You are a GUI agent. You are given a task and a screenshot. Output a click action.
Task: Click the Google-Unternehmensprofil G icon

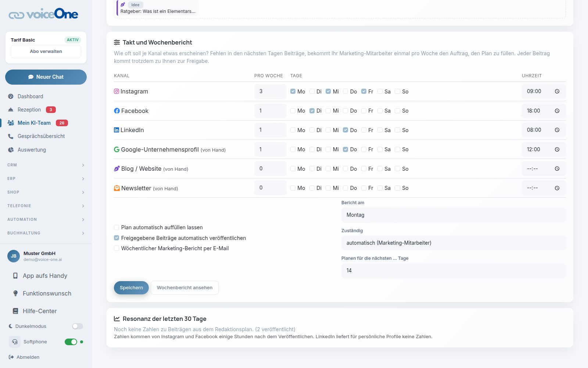click(x=116, y=149)
